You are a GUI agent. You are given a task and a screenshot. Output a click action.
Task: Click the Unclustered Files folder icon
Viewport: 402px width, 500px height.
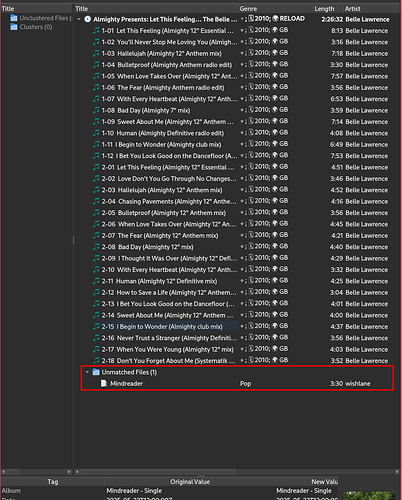[x=14, y=18]
